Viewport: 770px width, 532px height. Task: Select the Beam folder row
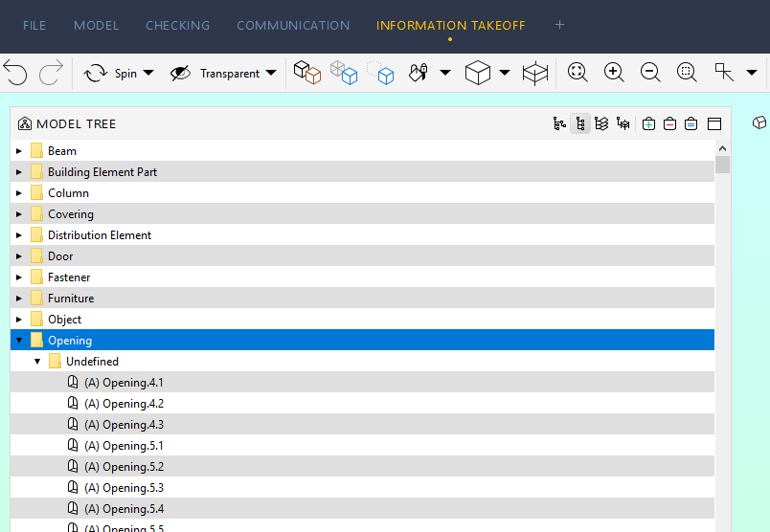[362, 150]
